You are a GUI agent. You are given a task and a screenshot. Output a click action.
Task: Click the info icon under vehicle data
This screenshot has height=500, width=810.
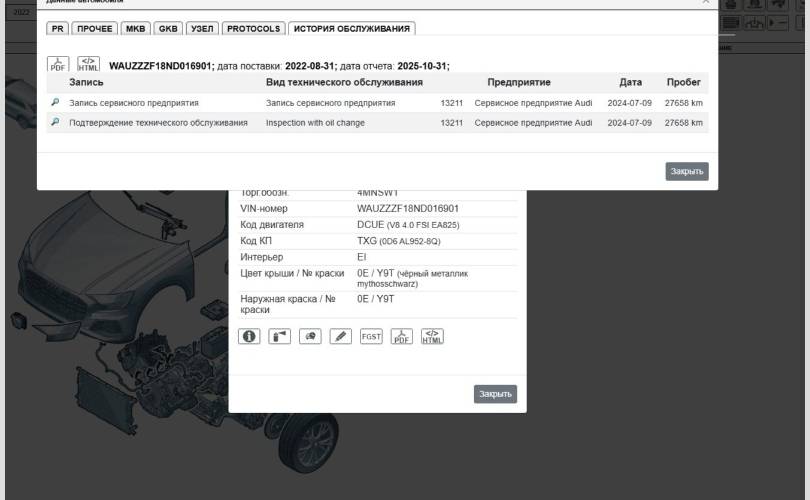tap(249, 336)
